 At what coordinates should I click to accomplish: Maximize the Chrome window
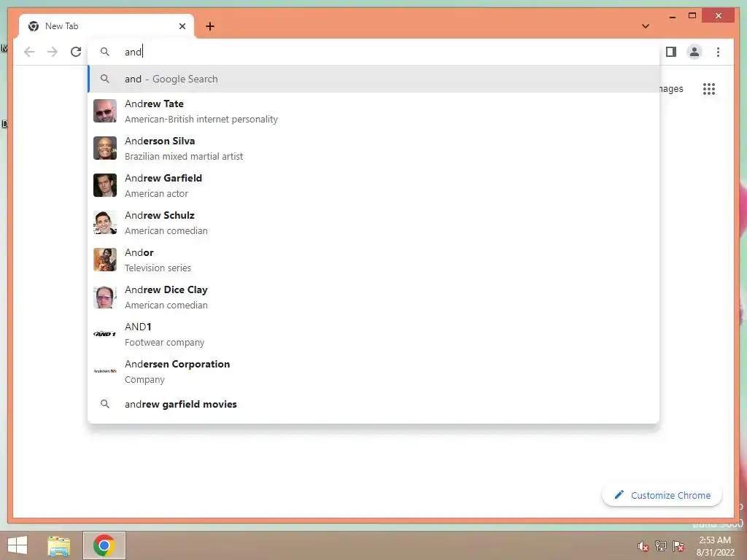692,16
